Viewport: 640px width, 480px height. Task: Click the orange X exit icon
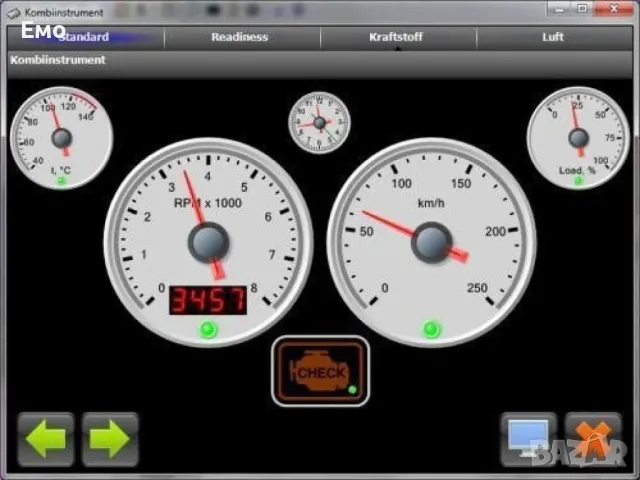(x=593, y=438)
